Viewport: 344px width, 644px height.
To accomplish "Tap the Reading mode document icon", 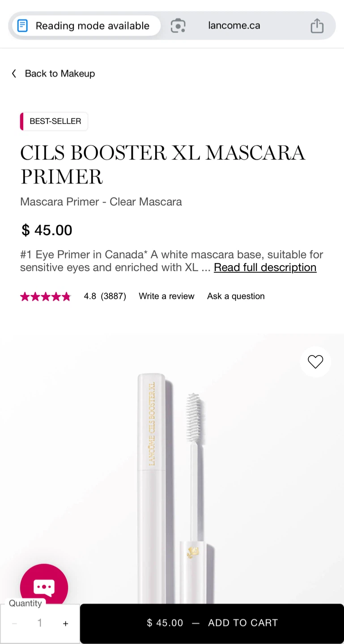I will click(x=22, y=25).
